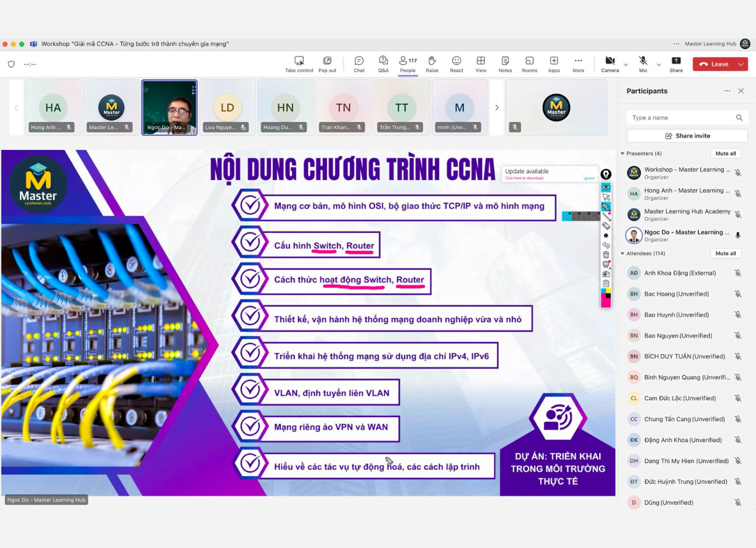Open the annotation color palette swatch

click(x=606, y=299)
